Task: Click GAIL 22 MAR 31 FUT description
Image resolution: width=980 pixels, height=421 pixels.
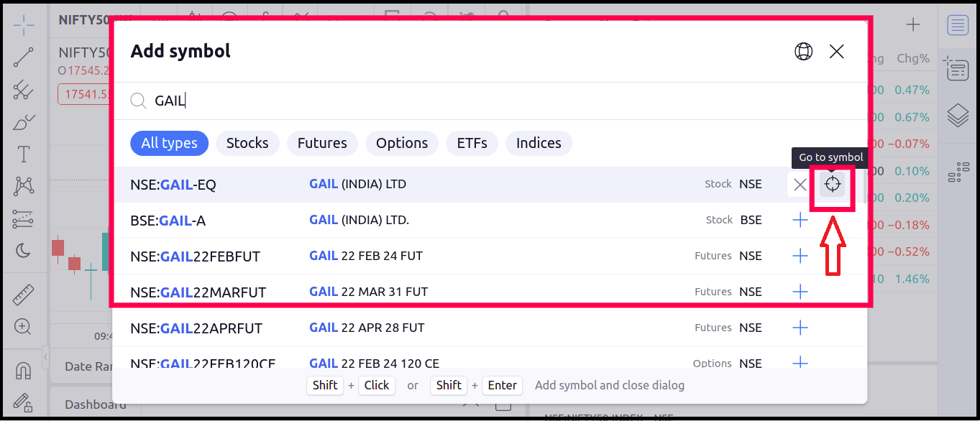Action: (368, 292)
